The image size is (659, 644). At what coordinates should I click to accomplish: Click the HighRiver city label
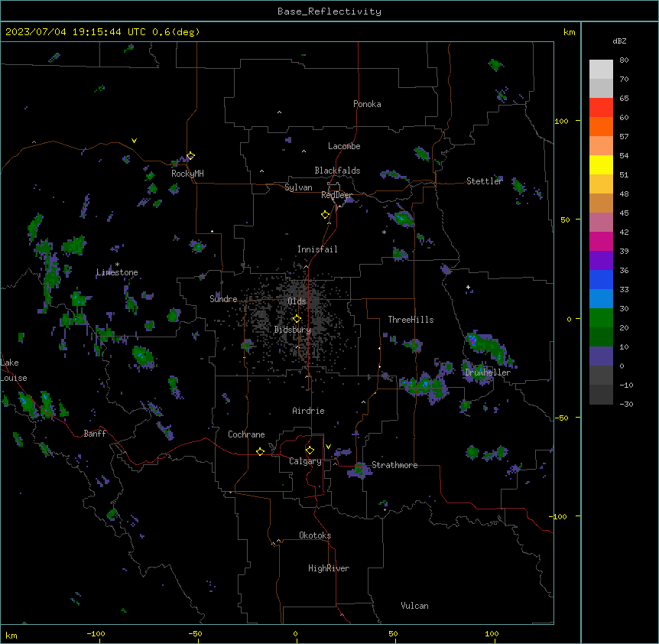(329, 568)
